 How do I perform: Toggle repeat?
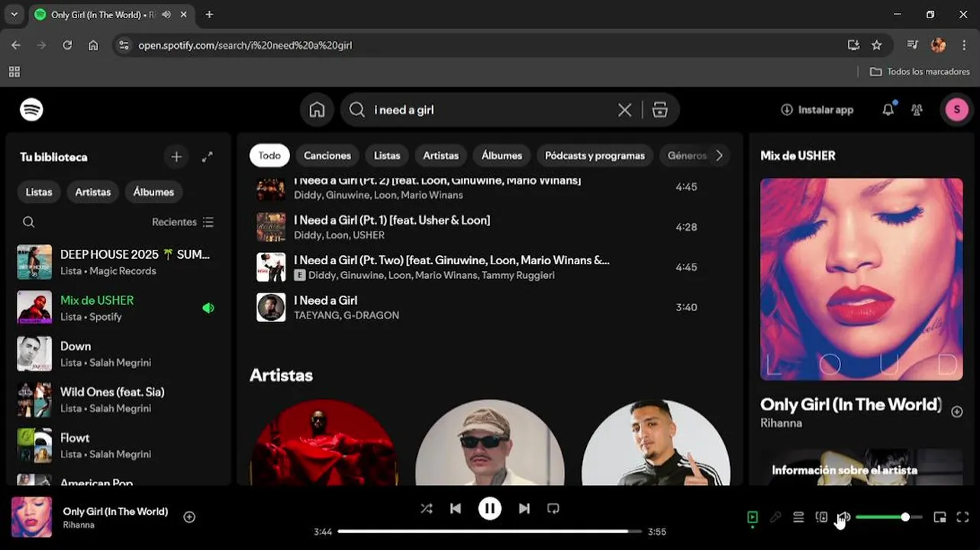click(553, 508)
